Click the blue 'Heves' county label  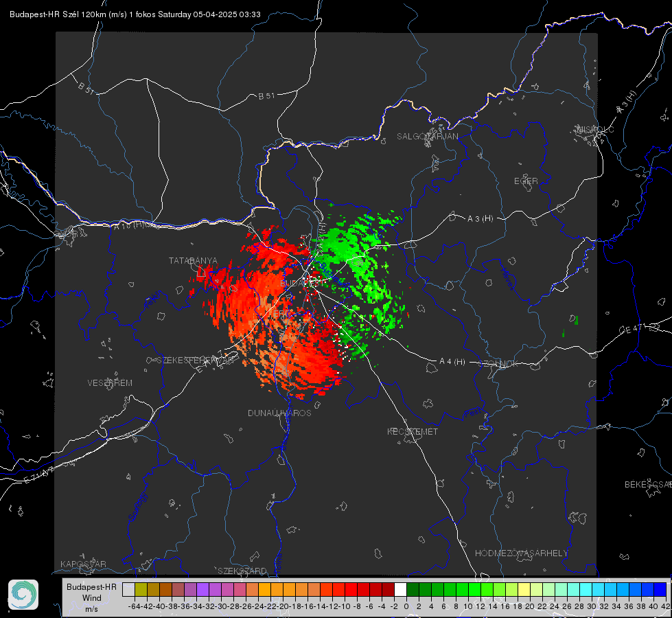click(x=507, y=279)
